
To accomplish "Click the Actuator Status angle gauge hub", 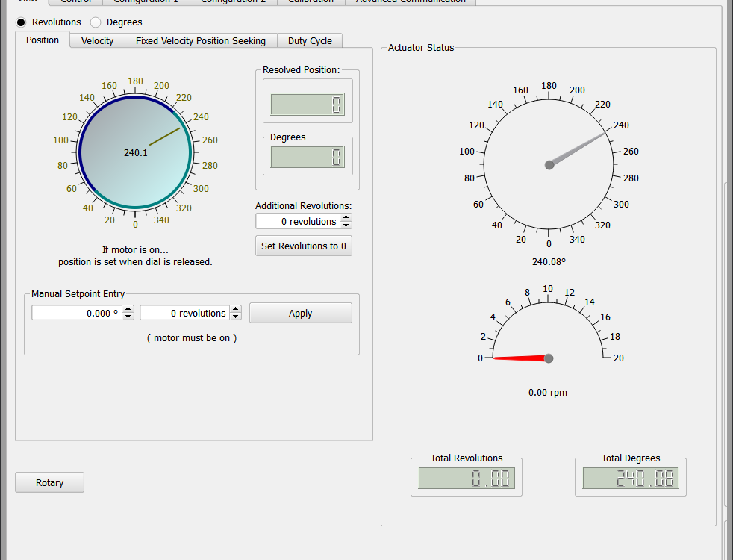I will [549, 164].
